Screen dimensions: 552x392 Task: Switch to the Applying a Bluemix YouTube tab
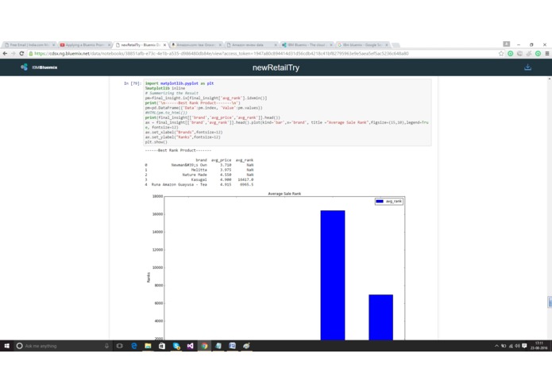[x=84, y=45]
